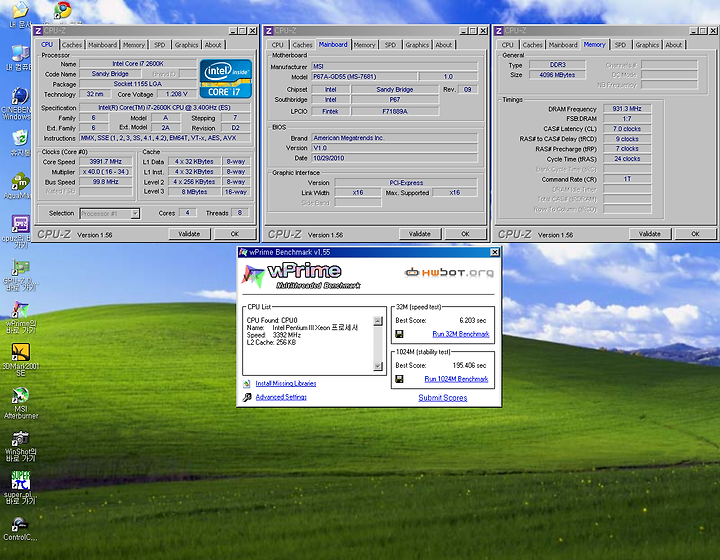Open SPD tab in first CPU-Z window
Screen dimensions: 720x560
coord(159,45)
